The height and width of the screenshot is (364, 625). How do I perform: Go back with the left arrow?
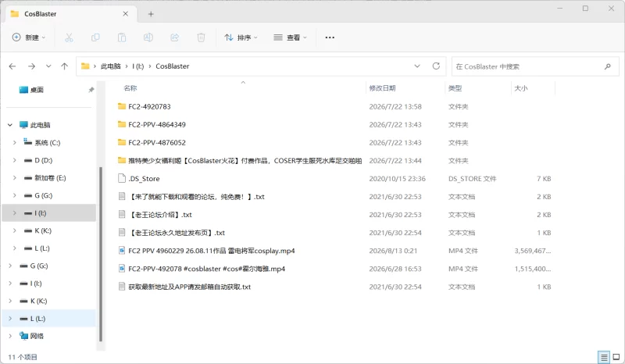[12, 66]
